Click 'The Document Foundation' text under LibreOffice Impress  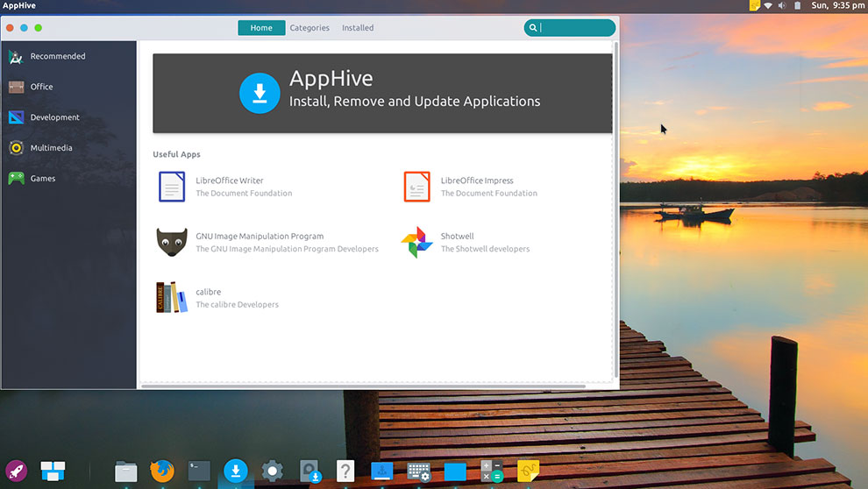[x=489, y=193]
